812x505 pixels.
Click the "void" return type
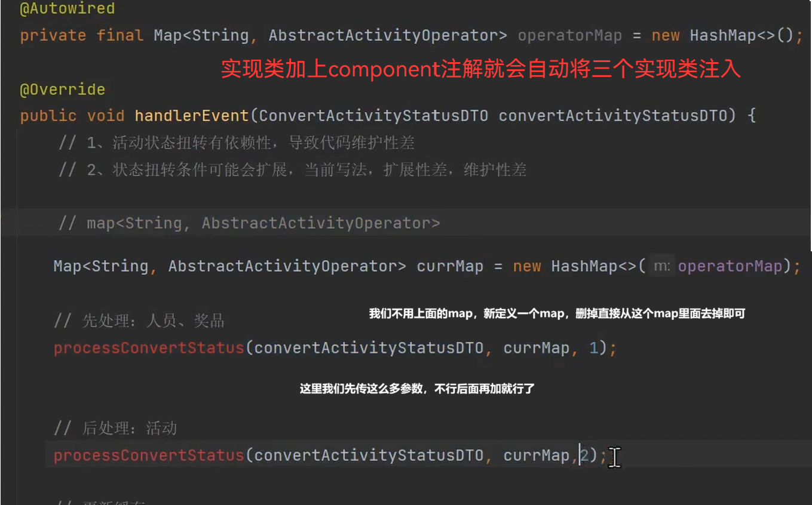pyautogui.click(x=106, y=115)
